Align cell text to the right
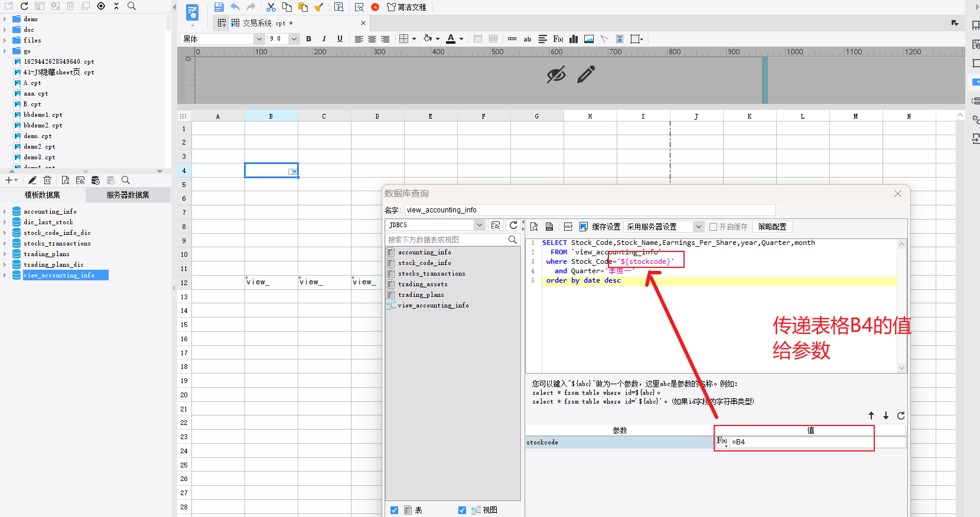This screenshot has width=980, height=517. tap(385, 39)
